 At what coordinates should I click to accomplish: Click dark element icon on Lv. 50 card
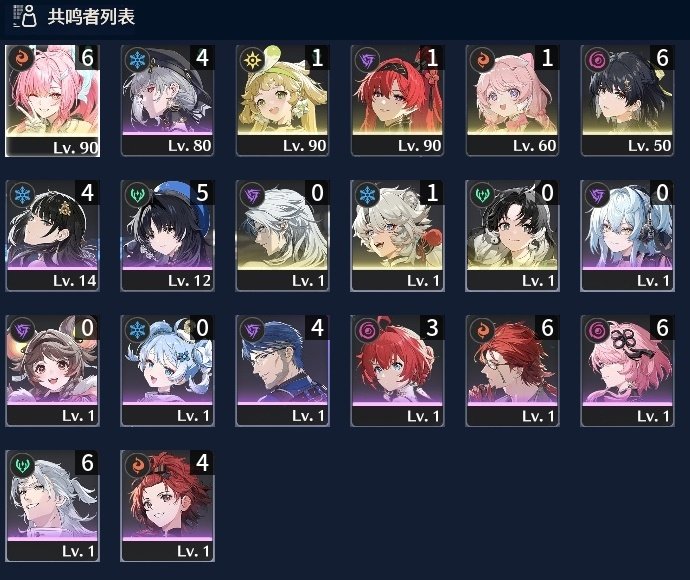pyautogui.click(x=597, y=59)
